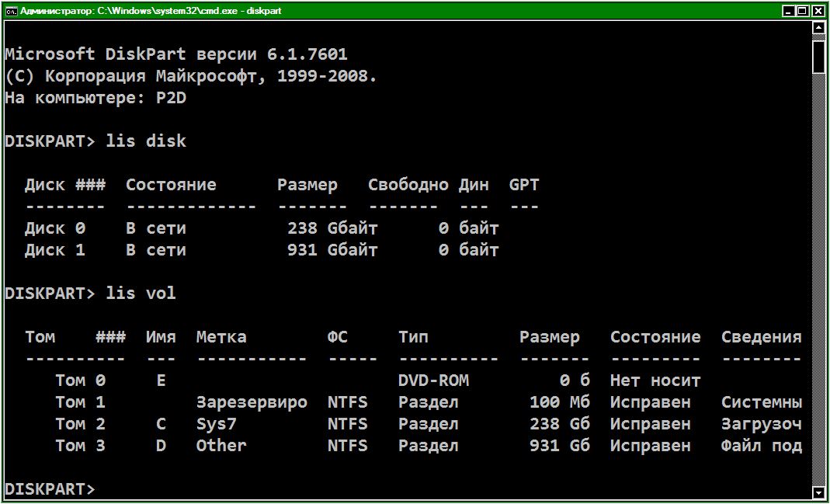Open the cmd system menu icon
Image resolution: width=830 pixels, height=504 pixels.
point(12,11)
